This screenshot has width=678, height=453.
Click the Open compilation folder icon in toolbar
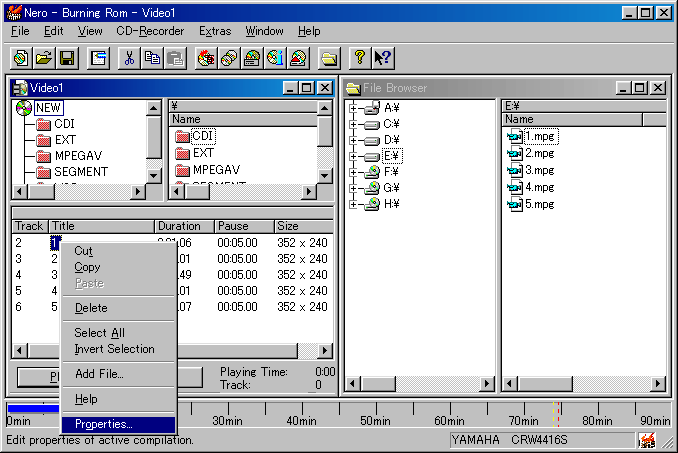click(x=44, y=58)
